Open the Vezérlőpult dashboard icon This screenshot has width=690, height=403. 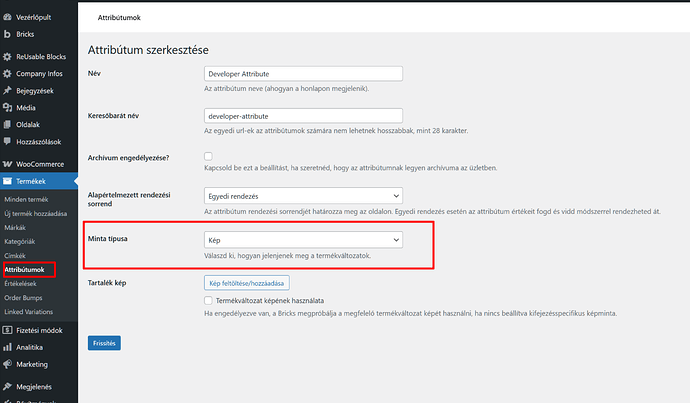pos(7,17)
